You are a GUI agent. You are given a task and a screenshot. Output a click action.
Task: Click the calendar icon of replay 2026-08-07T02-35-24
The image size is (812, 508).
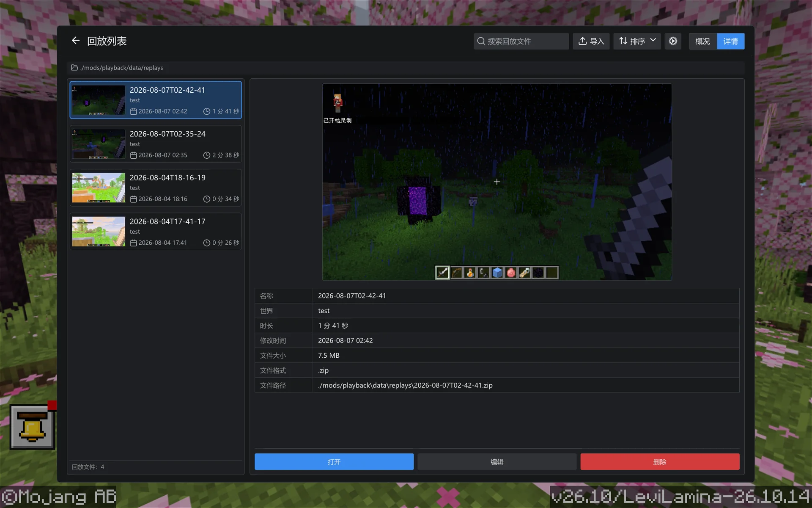[133, 155]
